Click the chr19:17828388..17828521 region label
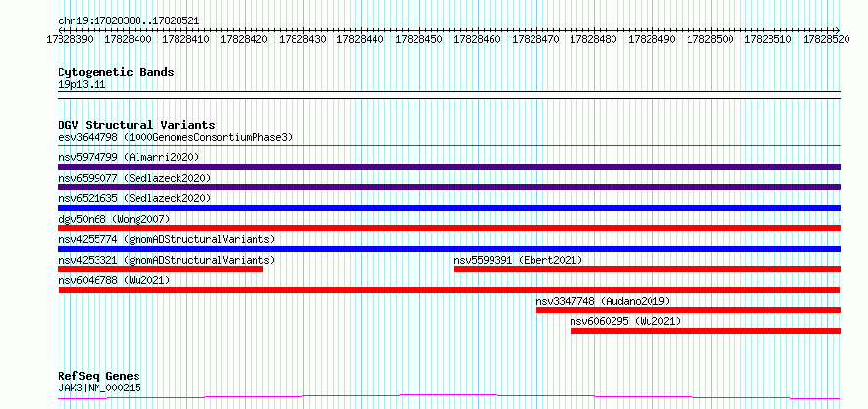The height and width of the screenshot is (409, 868). coord(129,20)
